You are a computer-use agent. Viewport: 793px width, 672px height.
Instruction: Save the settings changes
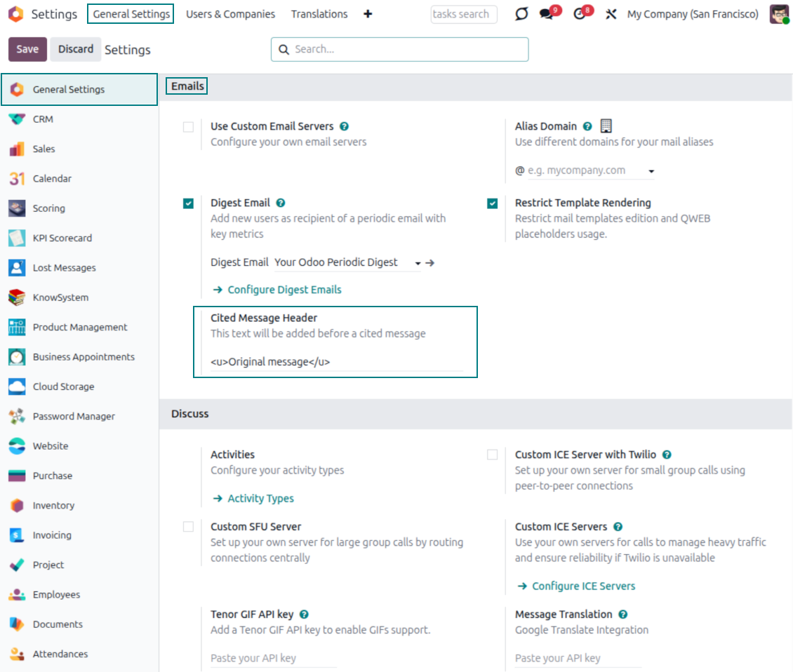27,49
